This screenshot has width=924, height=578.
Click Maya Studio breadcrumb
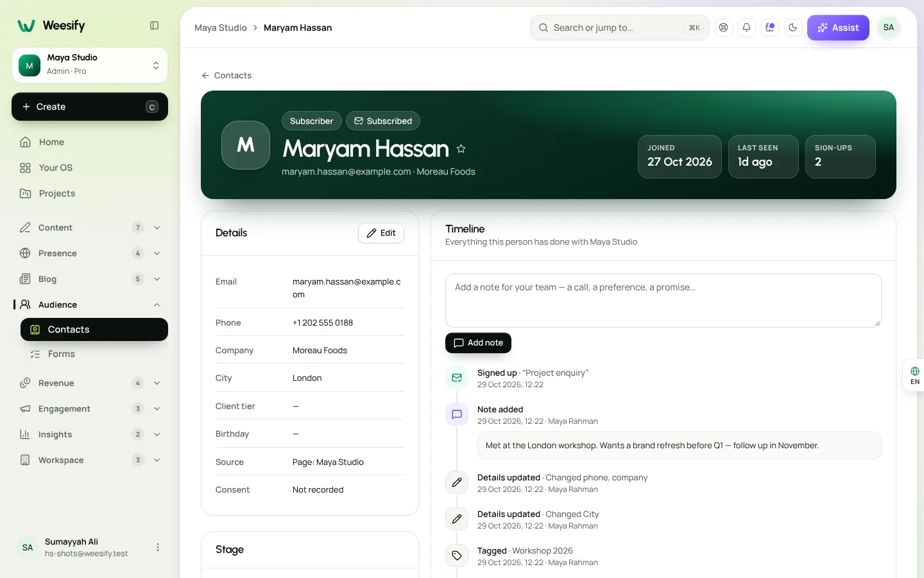coord(221,28)
